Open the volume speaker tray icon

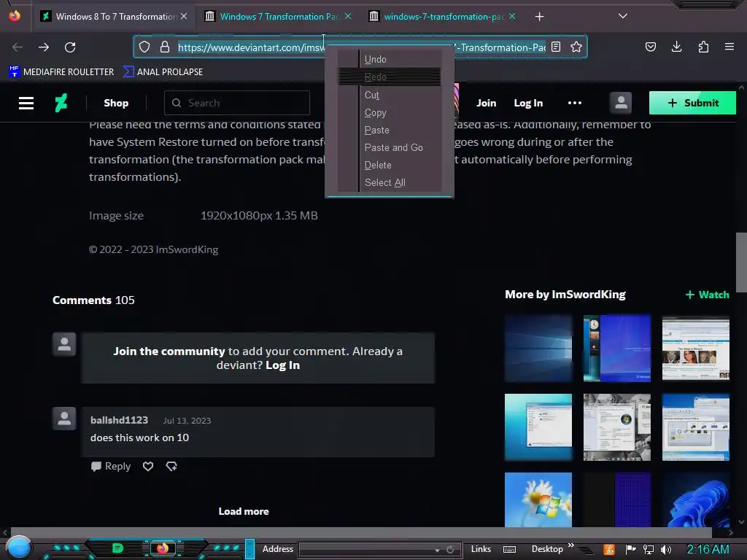(x=666, y=550)
